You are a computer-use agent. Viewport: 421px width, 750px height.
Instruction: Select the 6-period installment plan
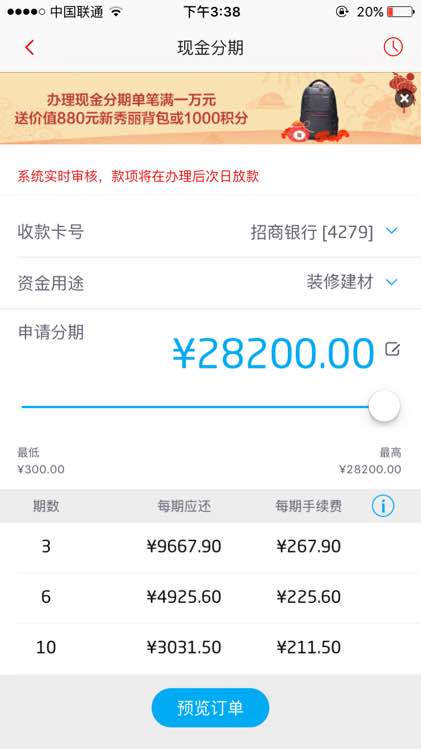tap(210, 597)
